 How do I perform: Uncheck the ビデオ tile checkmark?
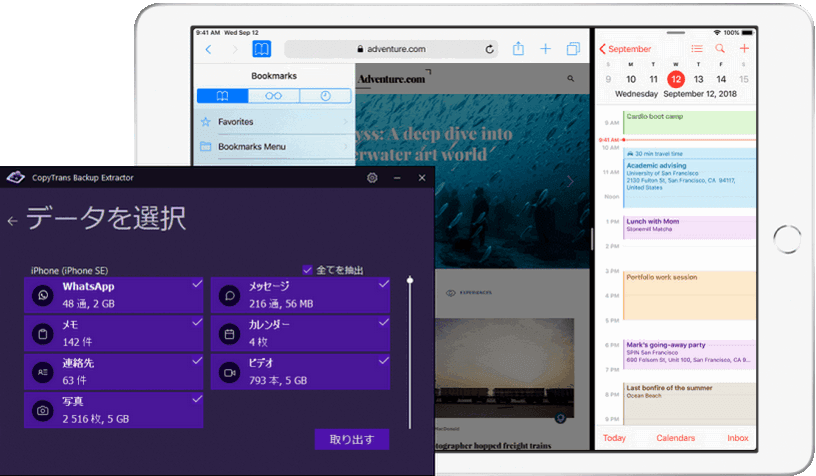(384, 361)
